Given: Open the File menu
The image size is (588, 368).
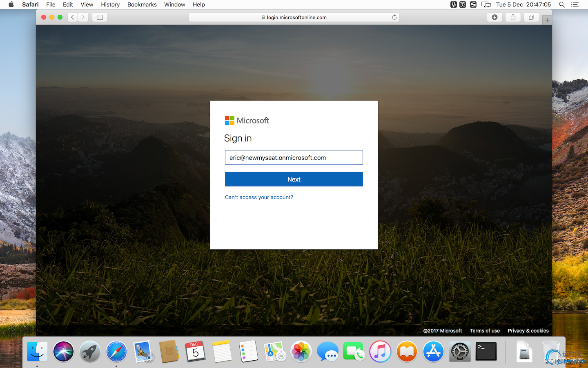Looking at the screenshot, I should pyautogui.click(x=51, y=4).
